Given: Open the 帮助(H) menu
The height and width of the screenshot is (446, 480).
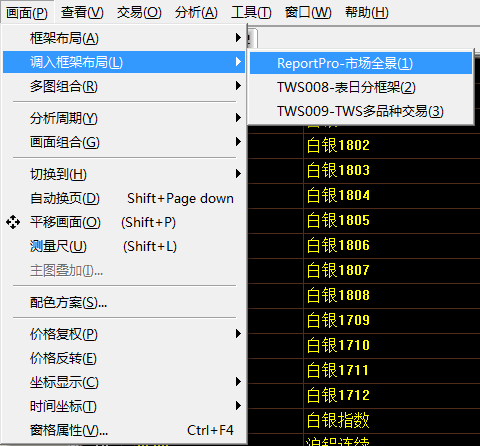Looking at the screenshot, I should [367, 13].
